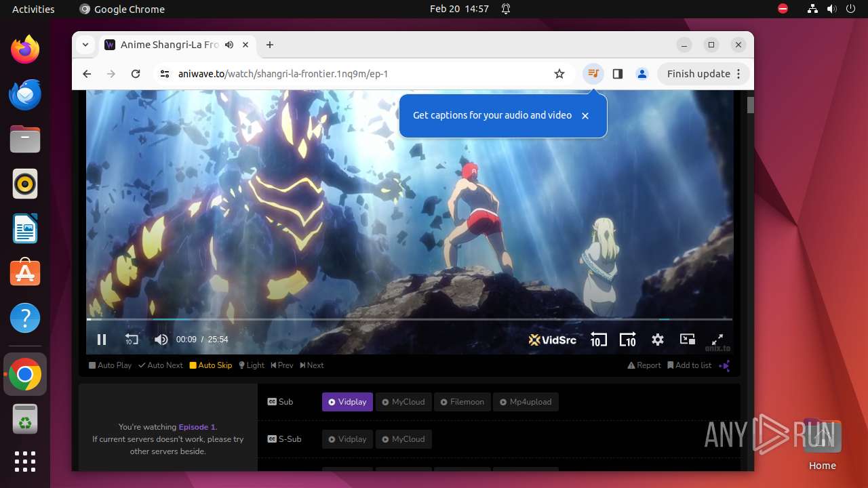Launch Firefox from dock
Screen dimensions: 868x488
[x=25, y=49]
